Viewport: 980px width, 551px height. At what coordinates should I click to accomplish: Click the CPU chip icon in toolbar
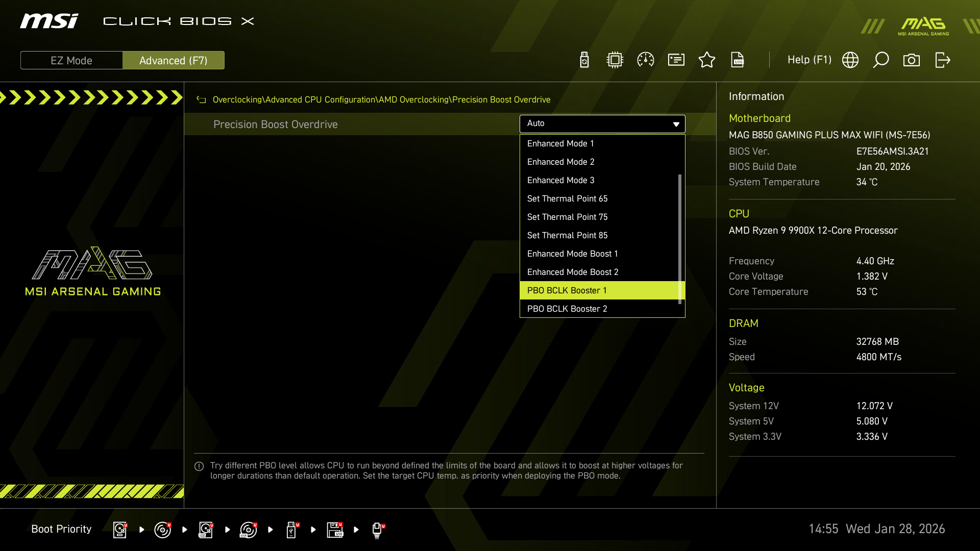tap(615, 60)
